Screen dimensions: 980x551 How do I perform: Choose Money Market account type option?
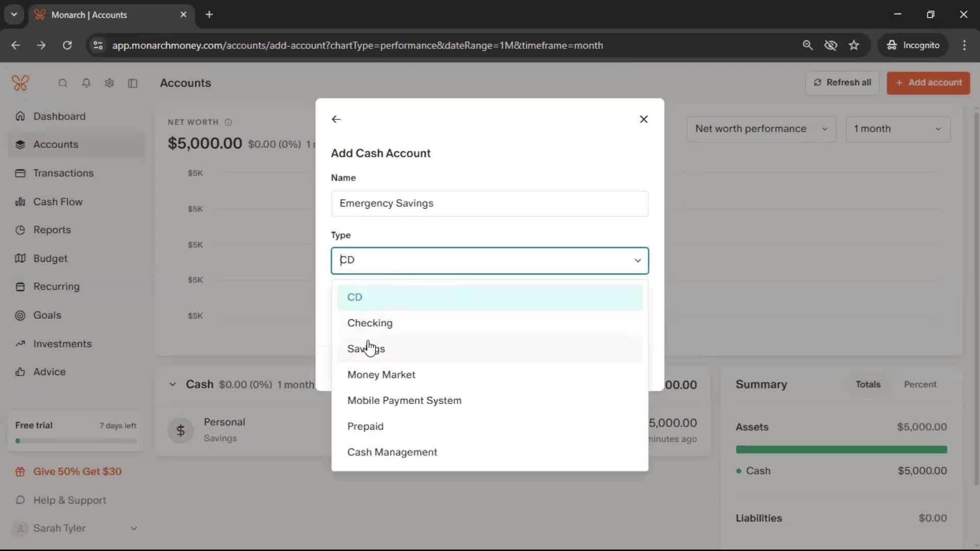[x=381, y=375]
